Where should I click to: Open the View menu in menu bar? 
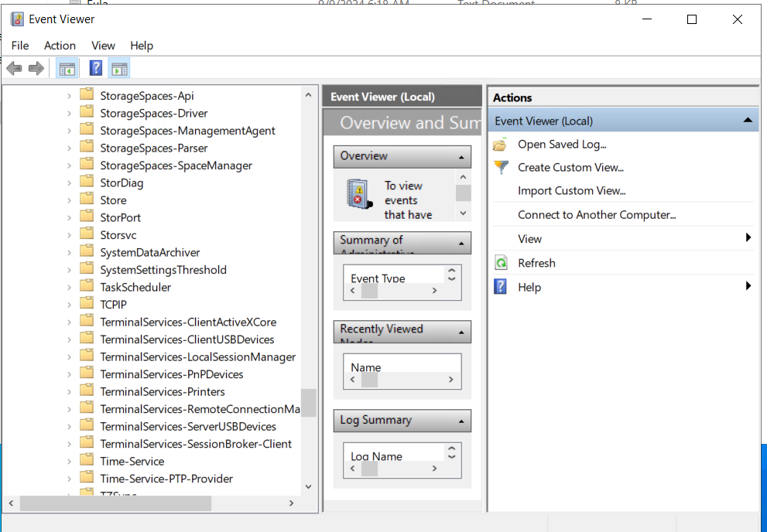[103, 46]
